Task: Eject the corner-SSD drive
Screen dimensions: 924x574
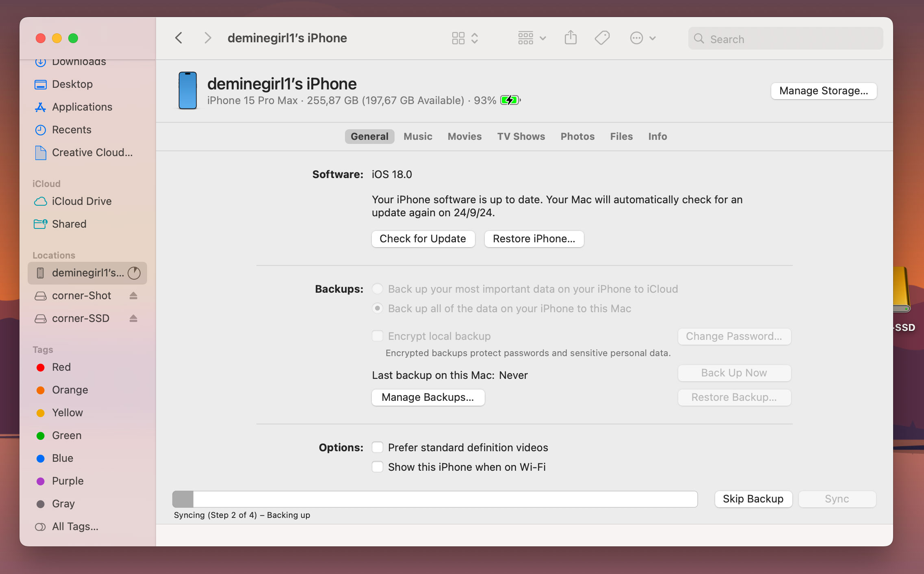Action: click(x=133, y=318)
